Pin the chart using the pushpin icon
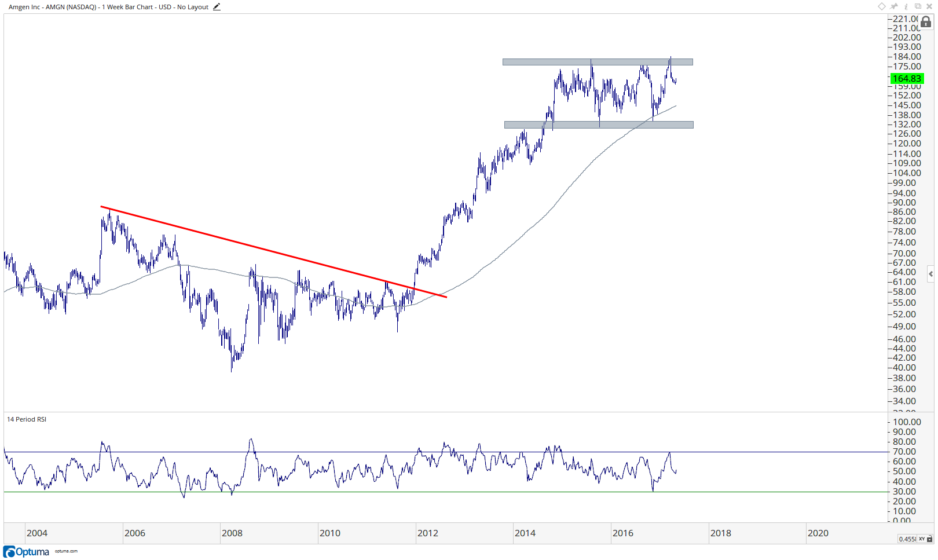The image size is (938, 560). click(x=894, y=6)
